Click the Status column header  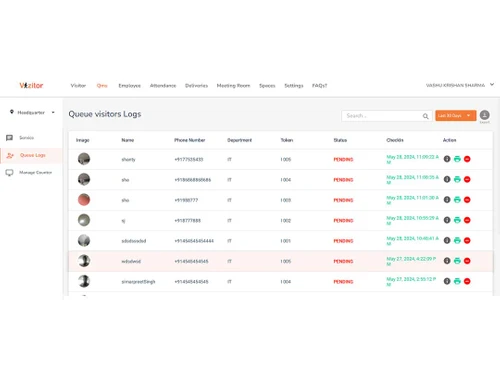click(340, 140)
